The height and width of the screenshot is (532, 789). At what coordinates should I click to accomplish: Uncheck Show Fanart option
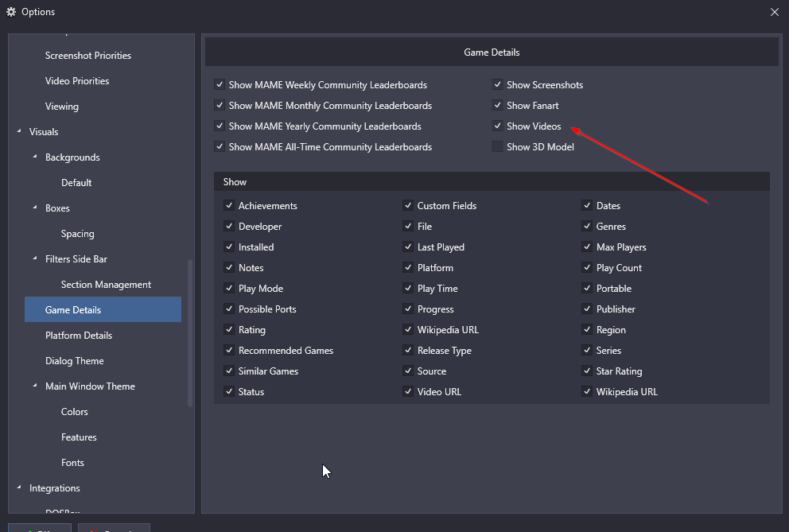click(x=498, y=106)
